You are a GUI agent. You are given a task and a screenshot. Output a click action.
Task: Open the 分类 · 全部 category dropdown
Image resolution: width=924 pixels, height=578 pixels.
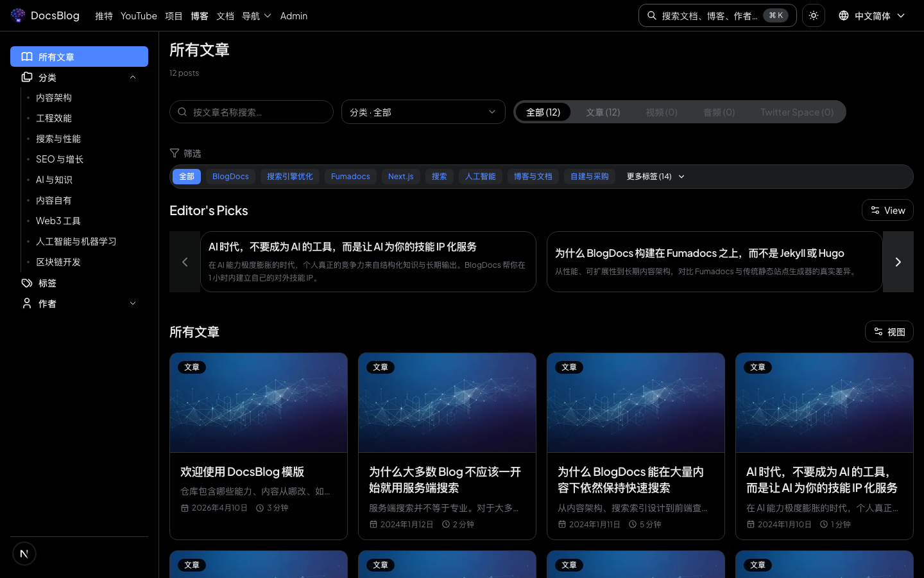[x=423, y=112]
